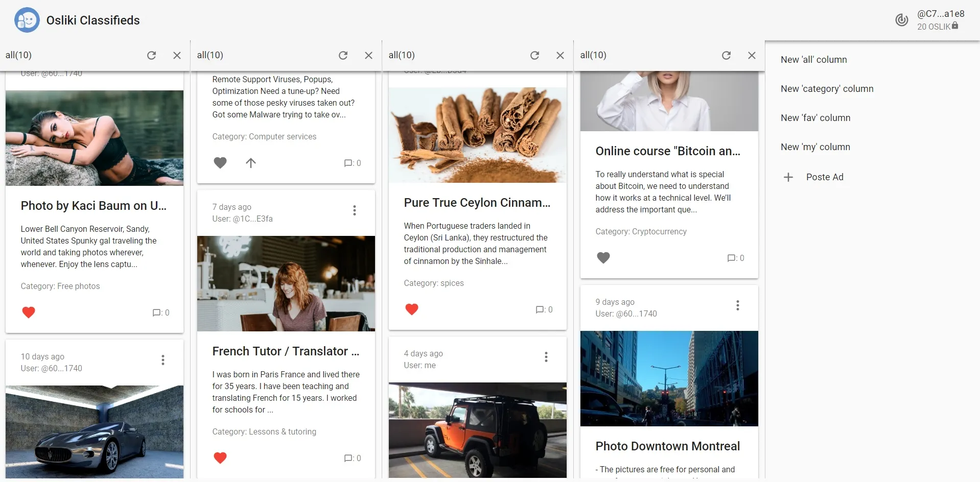Unfavorite the French Tutor / Translator ad
Screen dimensions: 980x482
pyautogui.click(x=220, y=458)
